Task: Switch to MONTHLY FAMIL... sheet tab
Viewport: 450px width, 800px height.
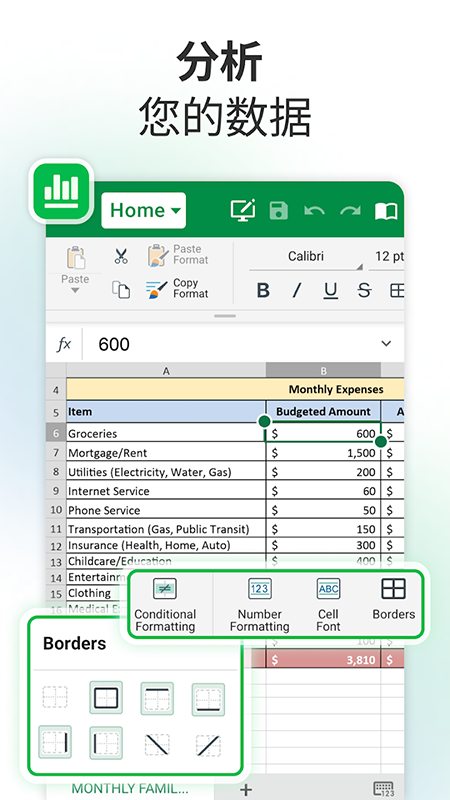Action: [130, 788]
